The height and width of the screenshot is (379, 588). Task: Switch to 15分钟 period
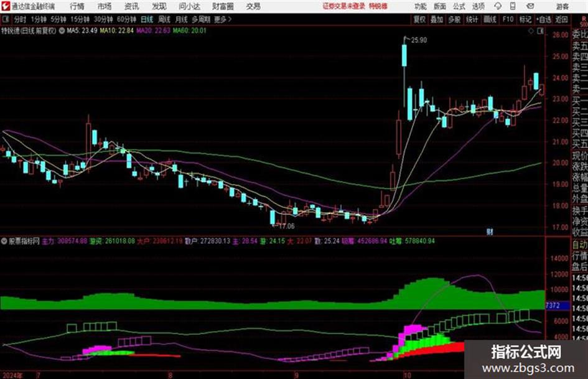pos(80,19)
